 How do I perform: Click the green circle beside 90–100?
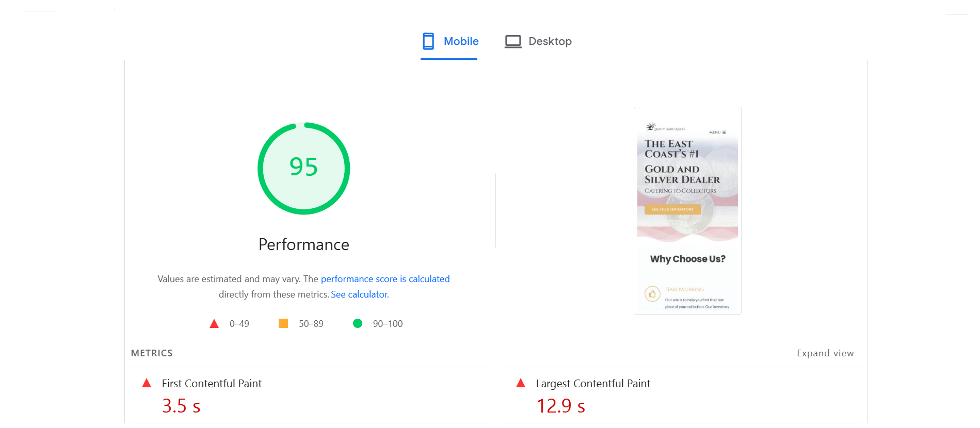click(x=357, y=323)
